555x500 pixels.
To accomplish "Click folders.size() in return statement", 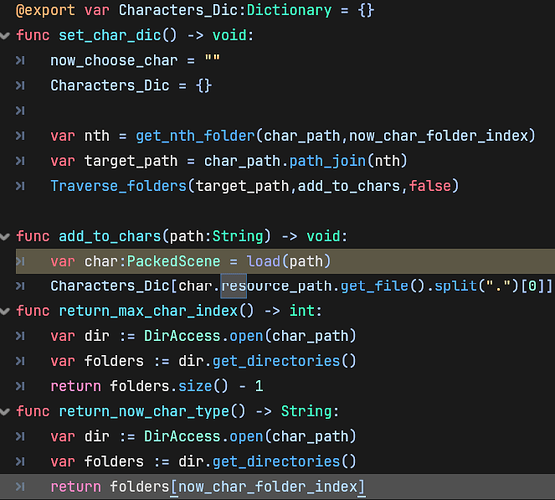I will point(169,386).
